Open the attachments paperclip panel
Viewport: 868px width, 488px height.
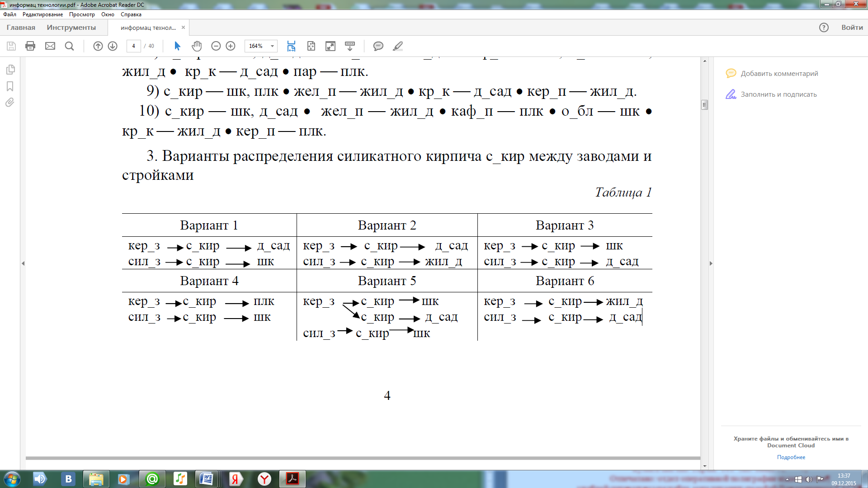[x=10, y=103]
